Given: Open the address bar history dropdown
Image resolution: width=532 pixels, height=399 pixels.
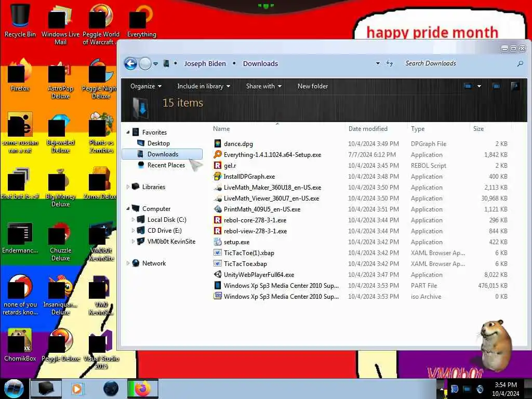Looking at the screenshot, I should (x=378, y=63).
